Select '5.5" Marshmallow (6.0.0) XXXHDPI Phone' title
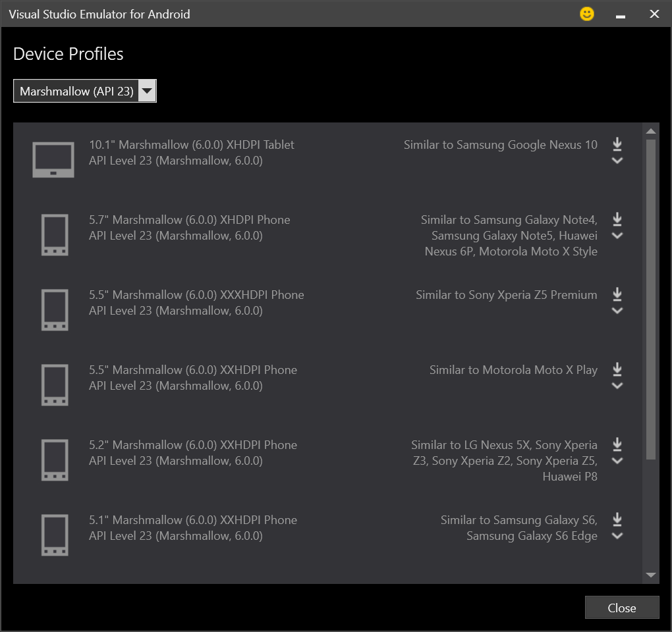 pyautogui.click(x=196, y=294)
